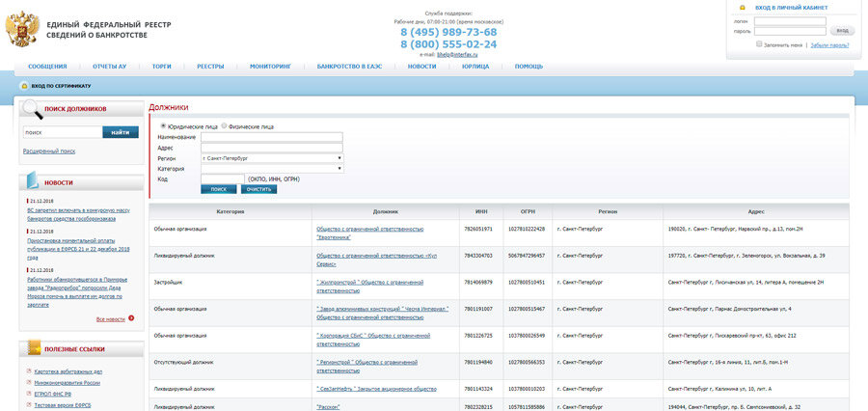Image resolution: width=868 pixels, height=411 pixels.
Task: Click the useful links folder icon
Action: coord(35,347)
